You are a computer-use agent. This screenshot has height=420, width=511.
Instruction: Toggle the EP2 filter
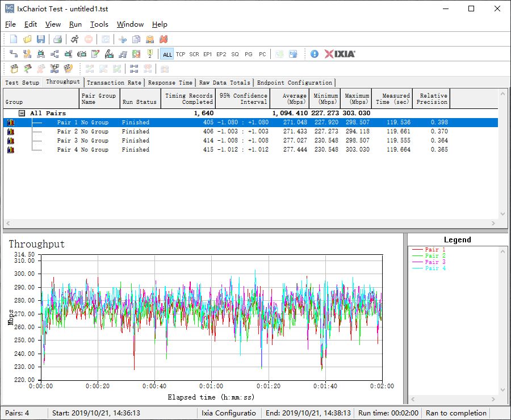(221, 54)
